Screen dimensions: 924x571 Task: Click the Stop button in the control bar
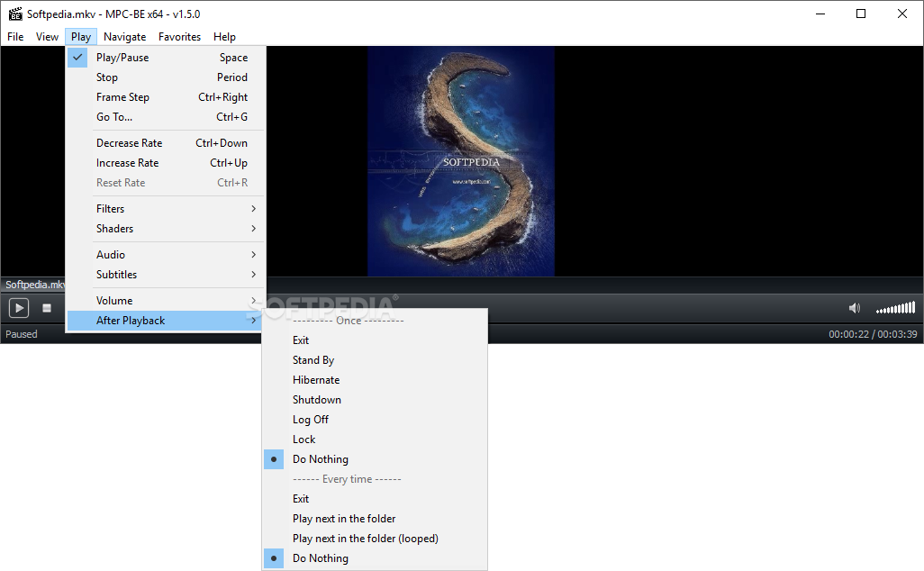coord(47,308)
